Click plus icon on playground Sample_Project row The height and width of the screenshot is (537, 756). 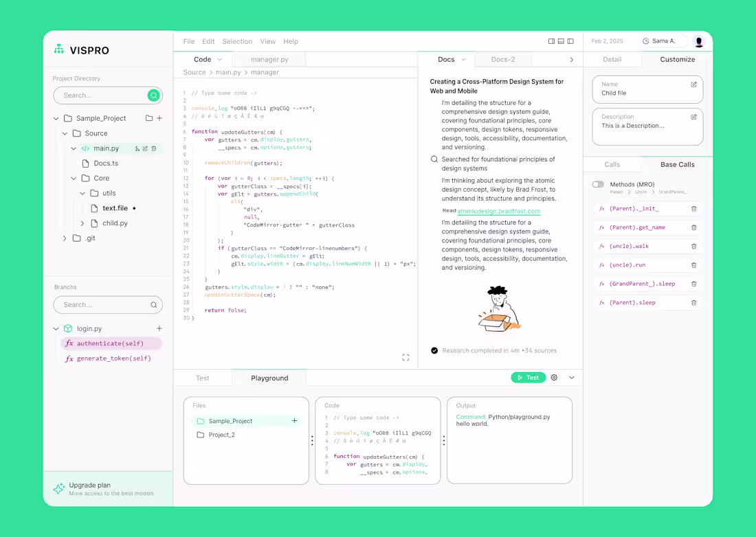pyautogui.click(x=295, y=421)
